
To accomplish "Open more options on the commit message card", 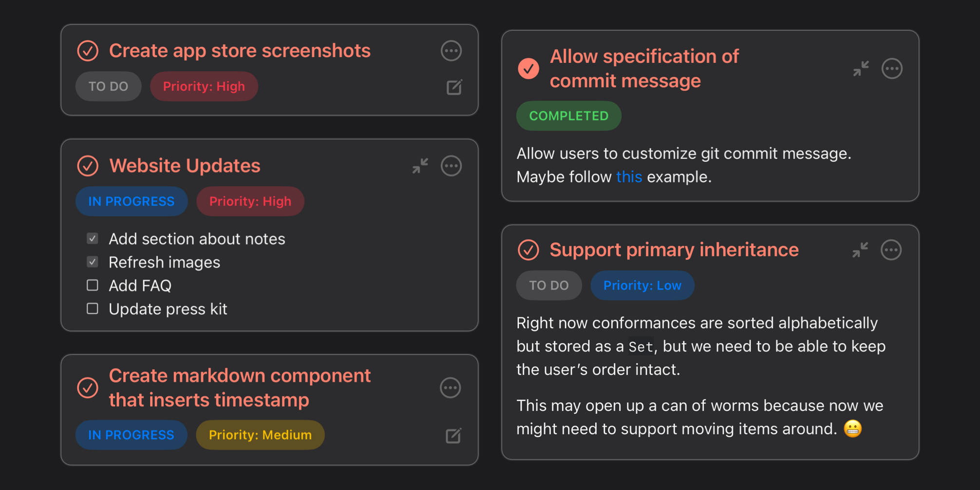I will pyautogui.click(x=892, y=68).
